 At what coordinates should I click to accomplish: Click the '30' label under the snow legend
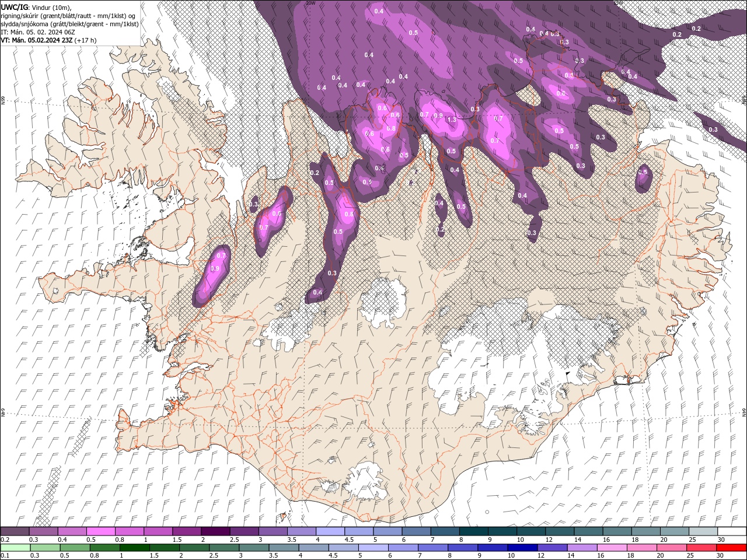click(x=720, y=540)
